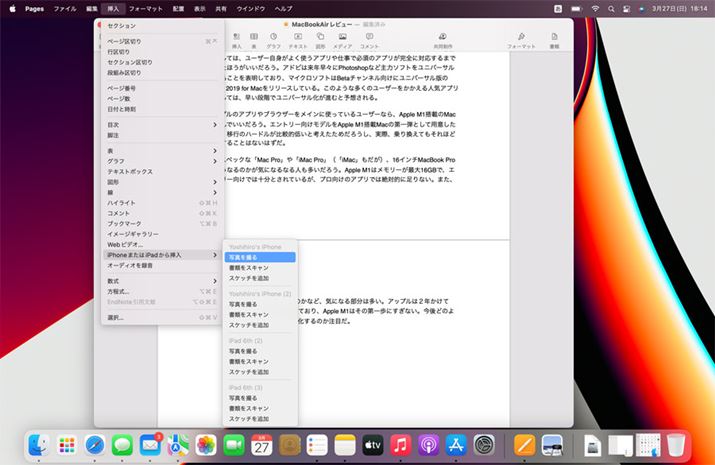
Task: Click the Wi-Fi status icon
Action: click(595, 9)
